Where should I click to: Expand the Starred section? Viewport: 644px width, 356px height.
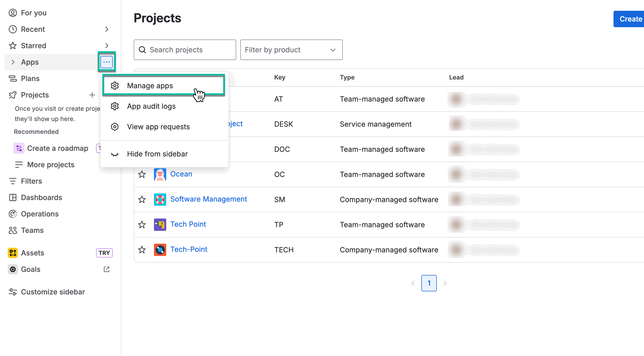coord(107,46)
